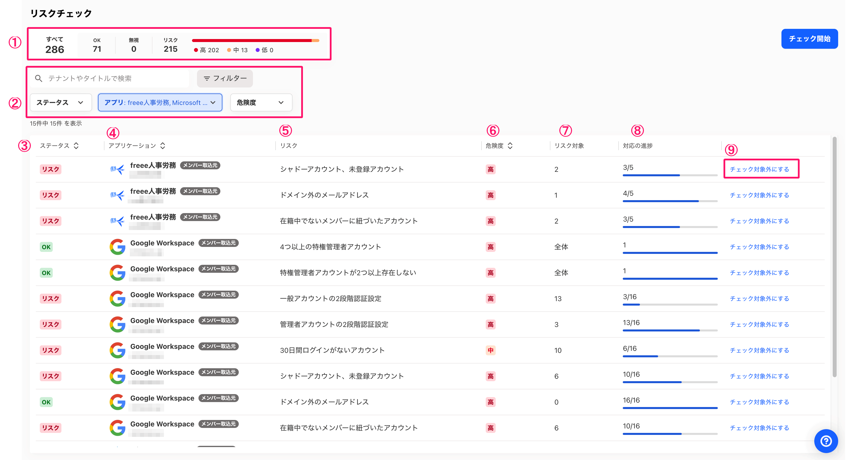Click チェック対象外にする for 特権管理者アカウントが2つ以上存在しない
The image size is (868, 460).
tap(759, 273)
